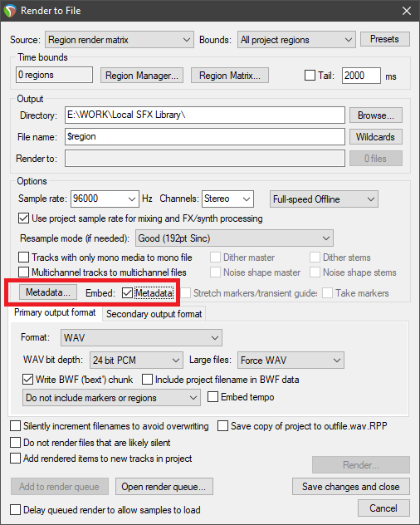This screenshot has width=420, height=525.
Task: Expand the Bounds dropdown list
Action: click(x=296, y=40)
